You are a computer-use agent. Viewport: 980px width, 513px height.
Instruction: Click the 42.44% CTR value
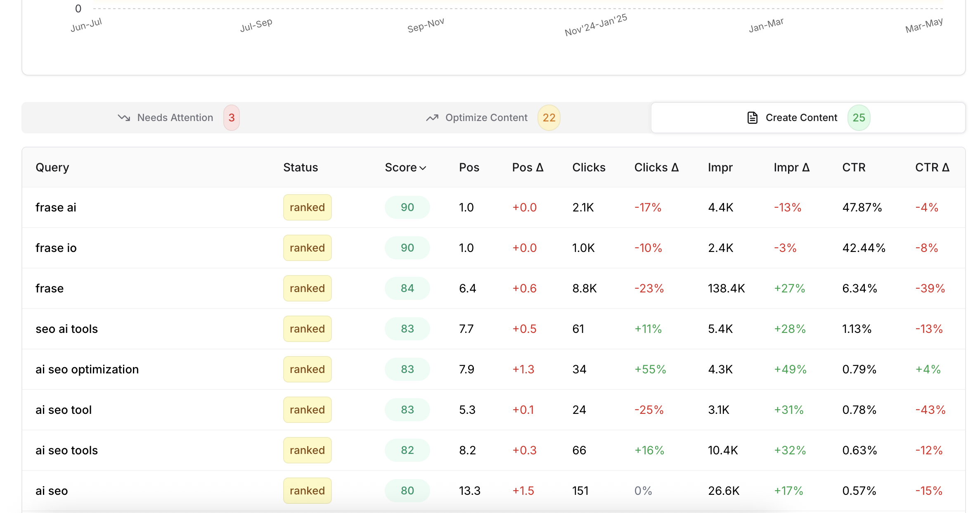[x=864, y=248]
